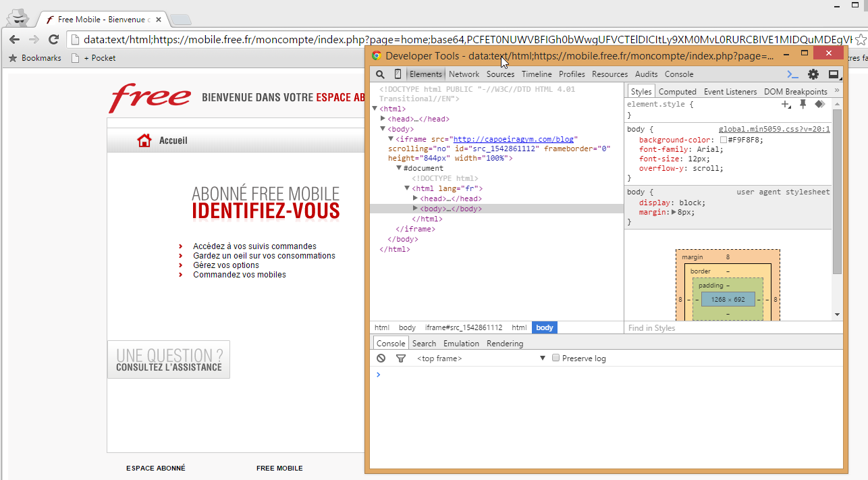Click the DevTools search magnifier icon
Viewport: 868px width, 480px height.
(x=380, y=74)
